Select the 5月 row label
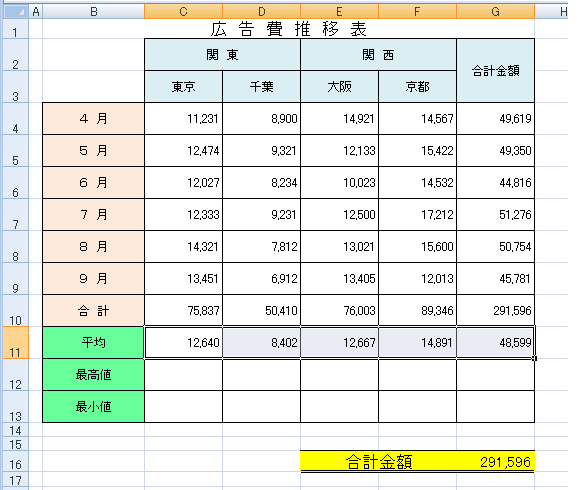The width and height of the screenshot is (577, 490). coord(93,150)
